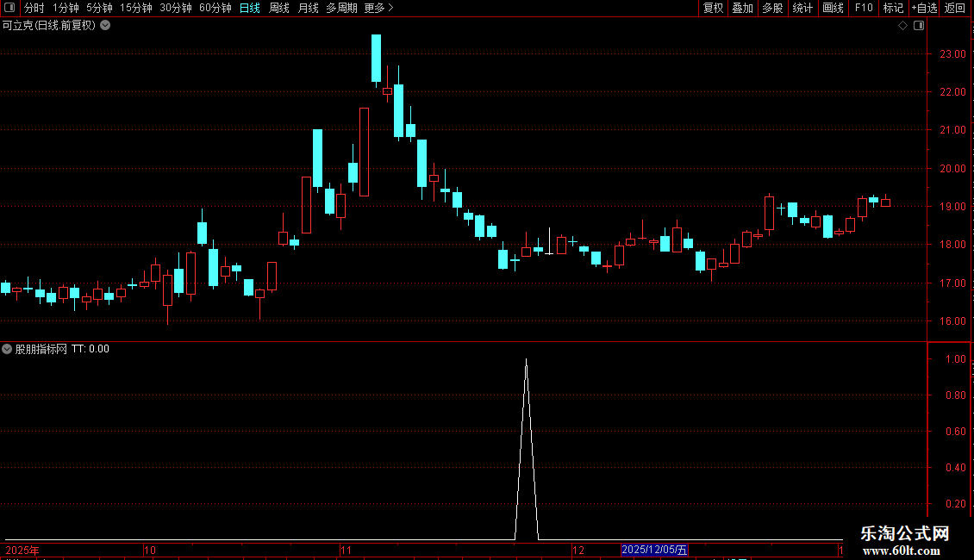
Task: Click the diamond icon in chart header
Action: pyautogui.click(x=903, y=26)
